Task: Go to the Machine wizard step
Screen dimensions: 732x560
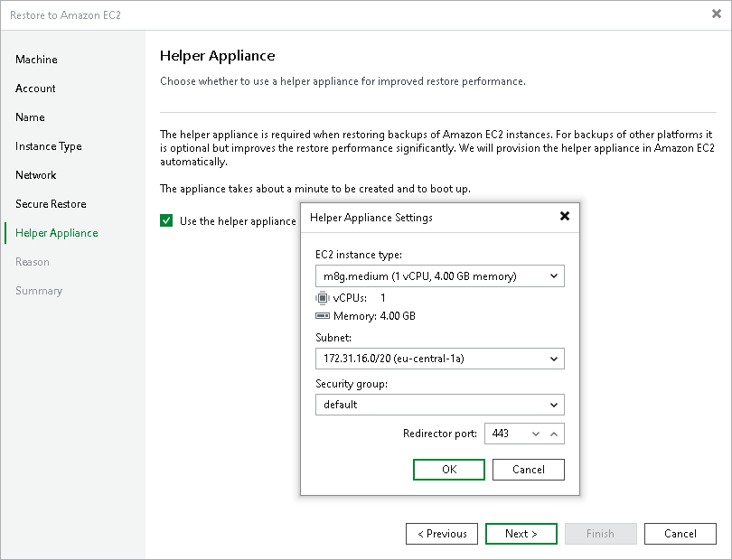Action: (x=36, y=60)
